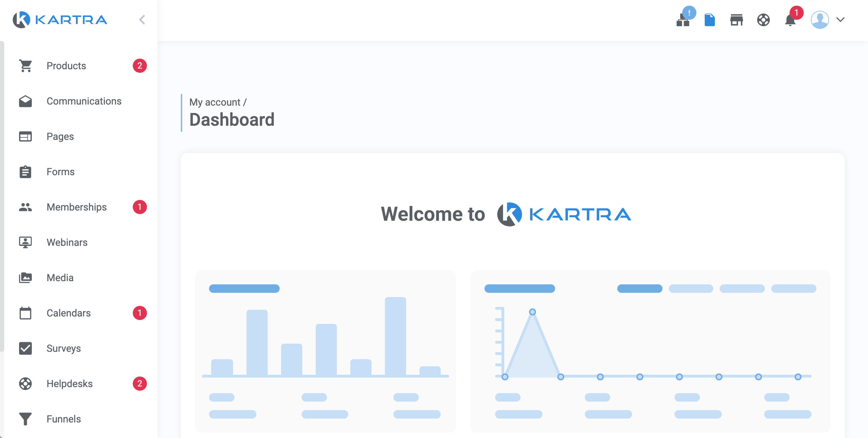
Task: Click the Surveys checkmark icon
Action: click(x=25, y=348)
